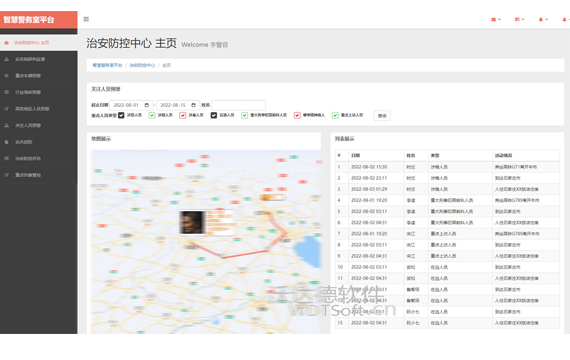Viewport: 570px width, 360px height.
Task: Click 重大刑事犯罪前科人员 type in row 6
Action: coord(452,223)
